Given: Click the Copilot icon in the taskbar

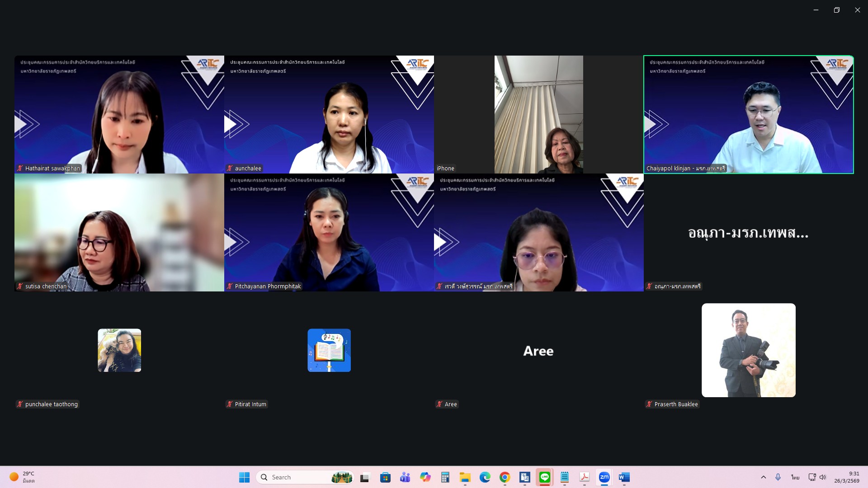Looking at the screenshot, I should [425, 477].
